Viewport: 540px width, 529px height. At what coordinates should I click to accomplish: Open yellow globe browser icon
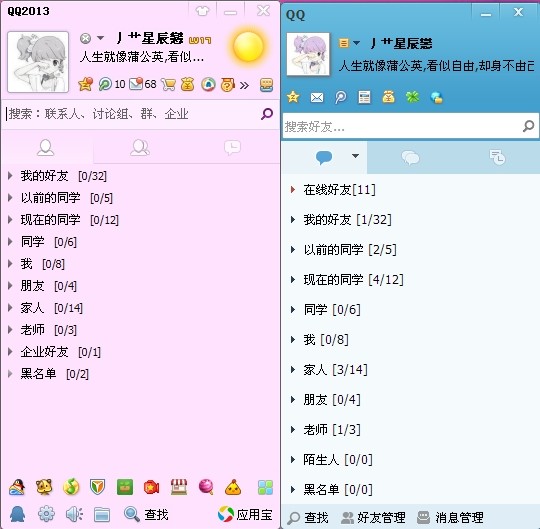[71, 487]
